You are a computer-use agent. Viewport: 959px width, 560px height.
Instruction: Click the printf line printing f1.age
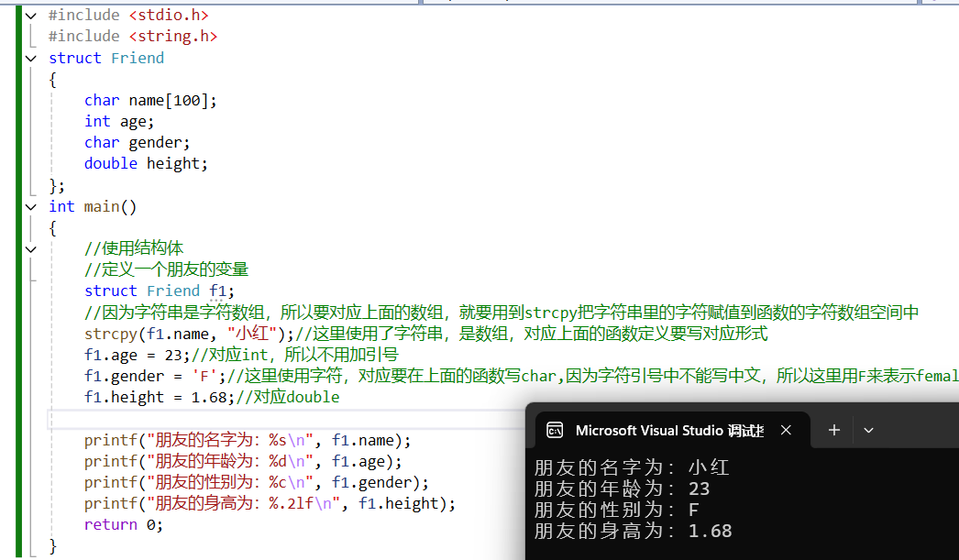click(244, 462)
